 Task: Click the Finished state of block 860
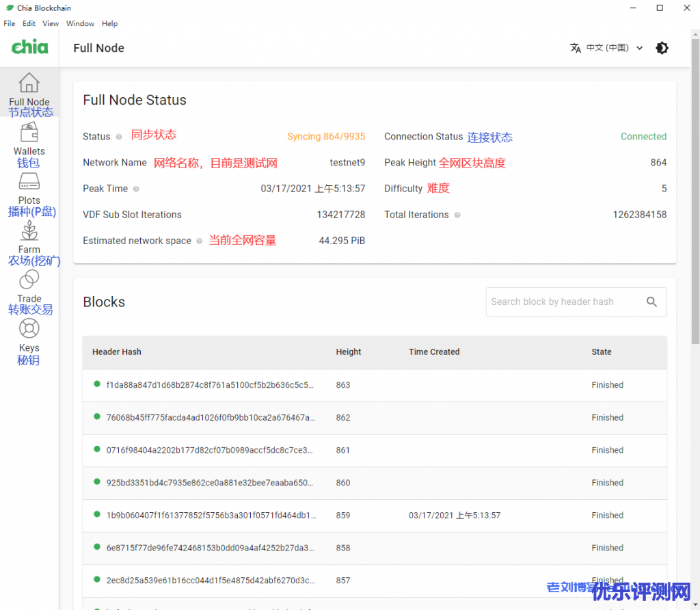[607, 483]
